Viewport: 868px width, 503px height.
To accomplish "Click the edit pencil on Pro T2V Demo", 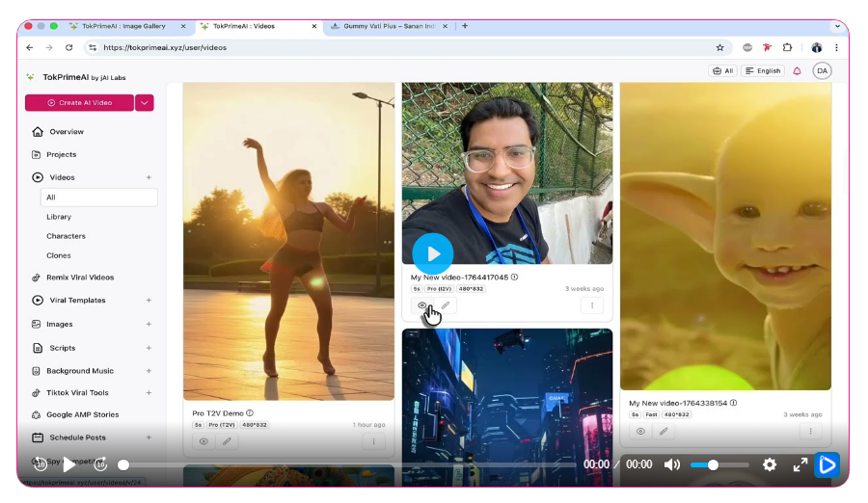I will (228, 441).
